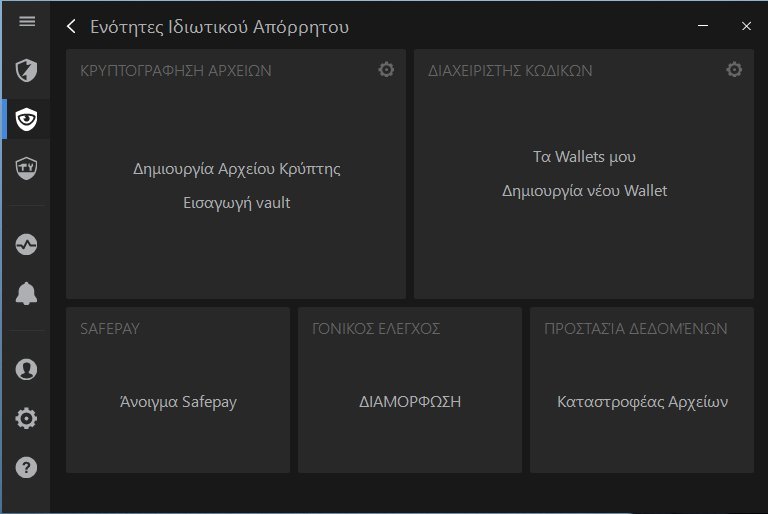Open Τα Wallets μου
This screenshot has height=514, width=768.
point(584,157)
